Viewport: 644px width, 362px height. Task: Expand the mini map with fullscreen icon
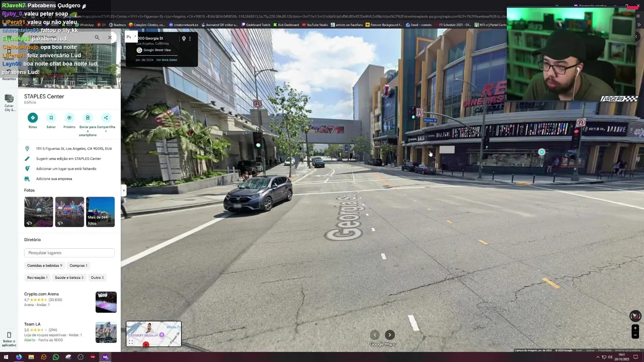pos(130,342)
